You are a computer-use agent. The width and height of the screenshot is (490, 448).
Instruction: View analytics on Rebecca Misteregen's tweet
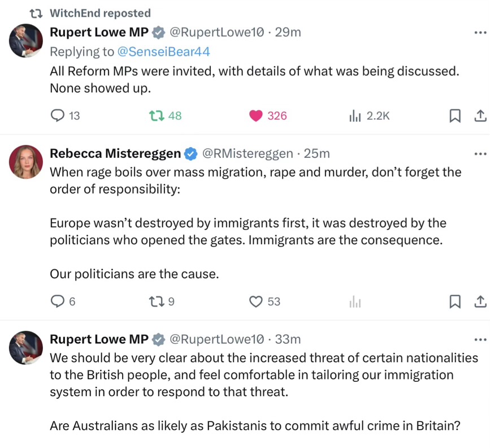coord(355,301)
